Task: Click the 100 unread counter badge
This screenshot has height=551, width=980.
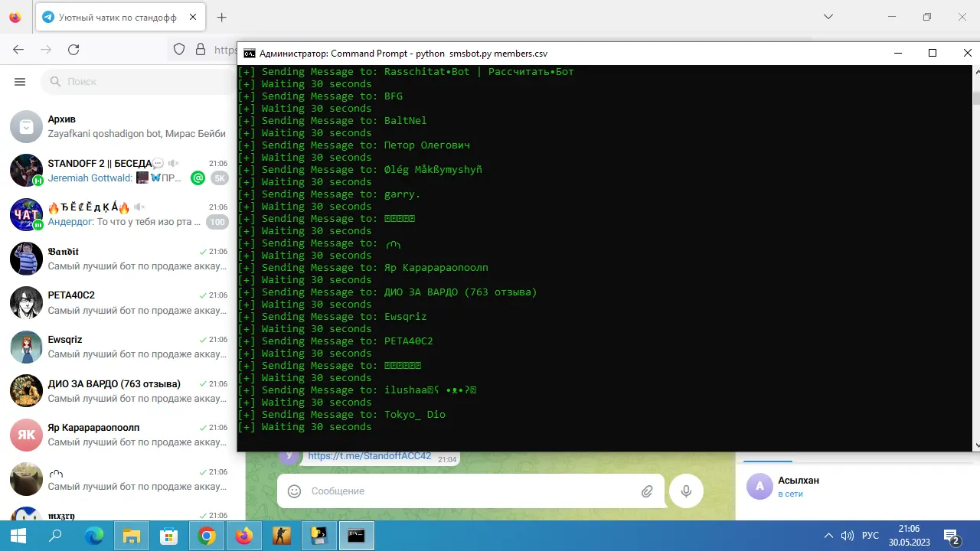Action: click(x=217, y=222)
